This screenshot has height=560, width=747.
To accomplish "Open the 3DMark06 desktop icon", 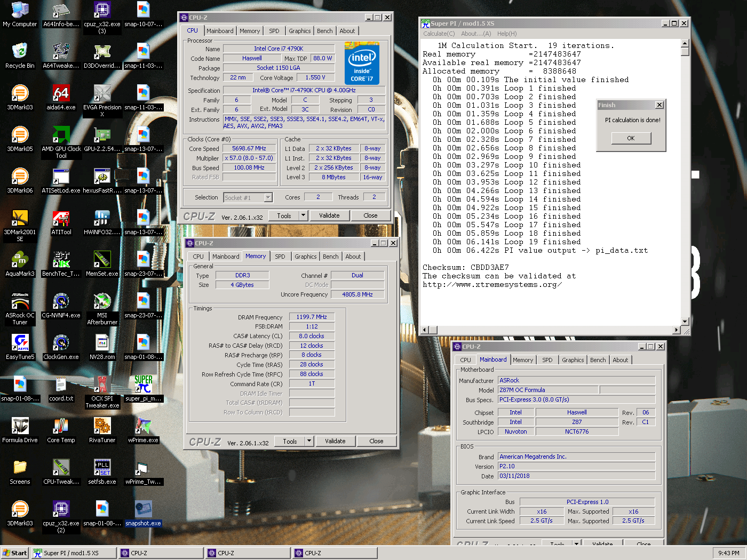I will coord(20,181).
